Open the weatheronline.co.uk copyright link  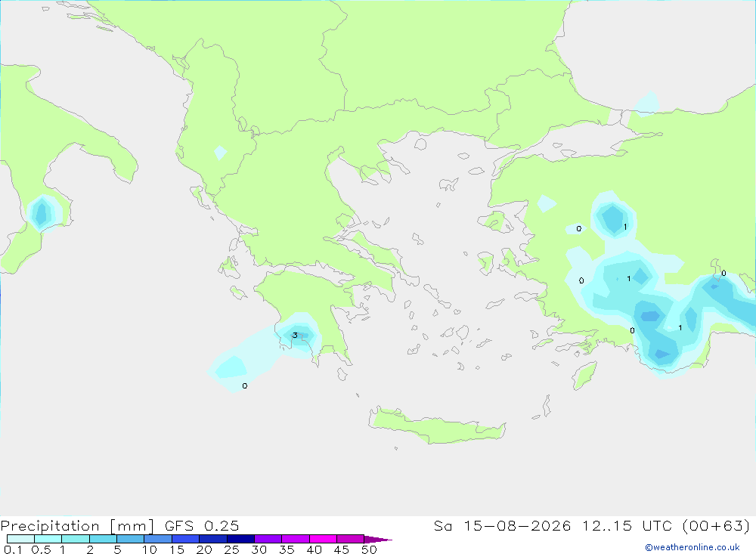692,547
